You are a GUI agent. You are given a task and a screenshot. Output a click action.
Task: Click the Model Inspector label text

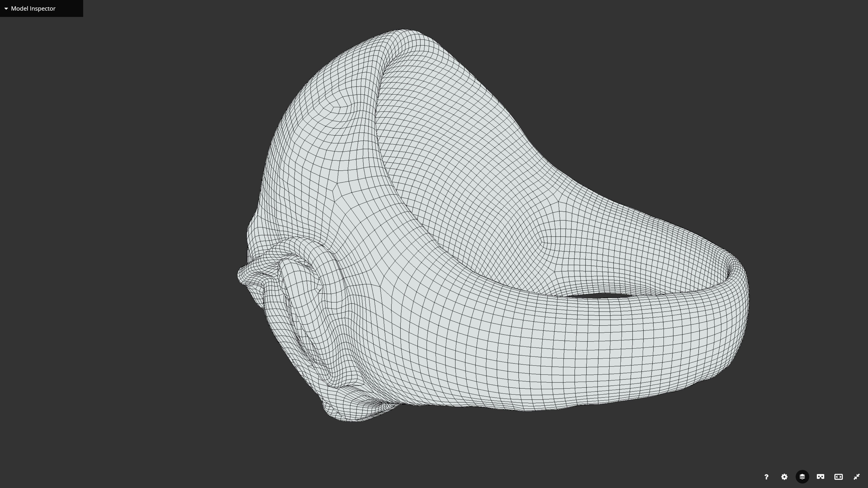(x=33, y=9)
